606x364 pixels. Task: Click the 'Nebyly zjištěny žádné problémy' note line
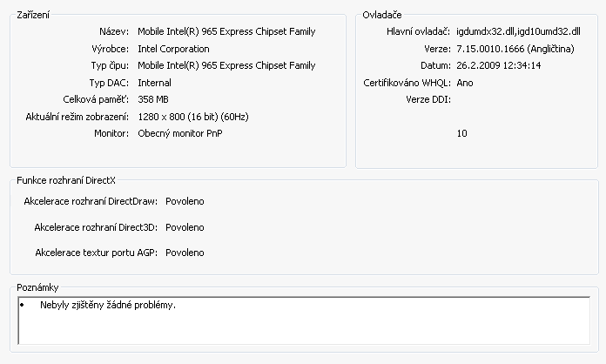107,306
